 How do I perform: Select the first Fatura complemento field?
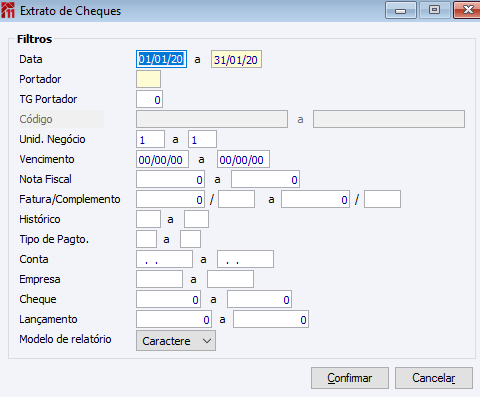[x=237, y=199]
